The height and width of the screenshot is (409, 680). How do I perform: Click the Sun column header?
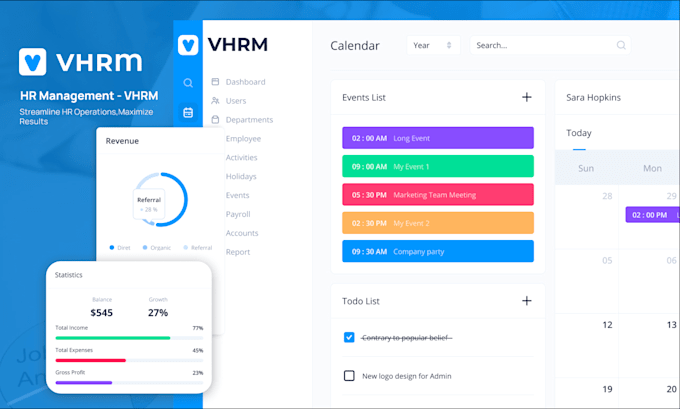tap(586, 168)
